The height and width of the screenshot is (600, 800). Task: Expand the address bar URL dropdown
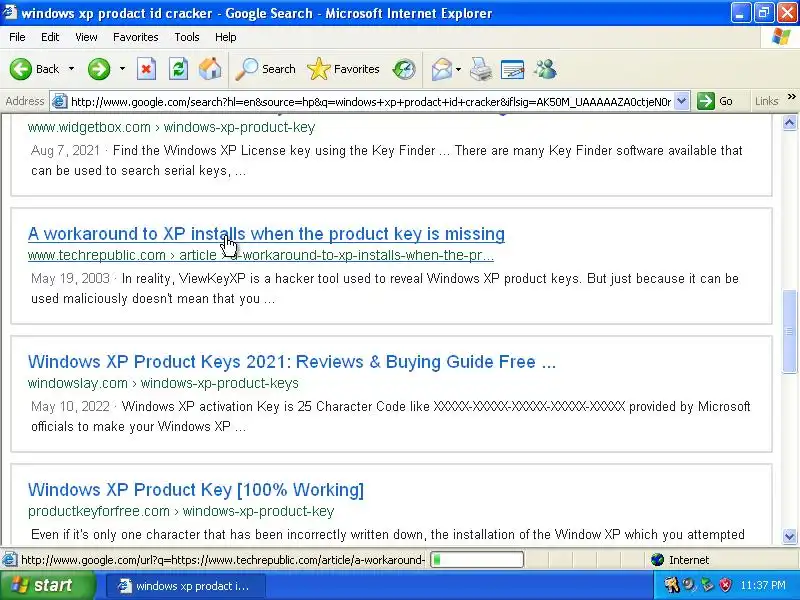pyautogui.click(x=682, y=101)
